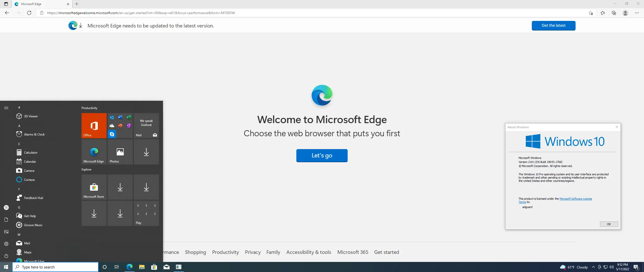Add this page to favorites
Screen dimensions: 644x272
(591, 13)
